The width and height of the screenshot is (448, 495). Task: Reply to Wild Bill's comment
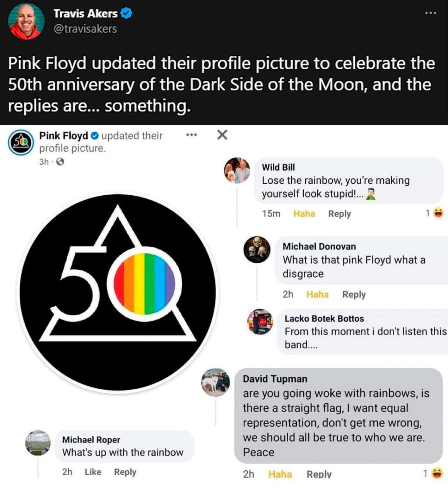[x=339, y=214]
